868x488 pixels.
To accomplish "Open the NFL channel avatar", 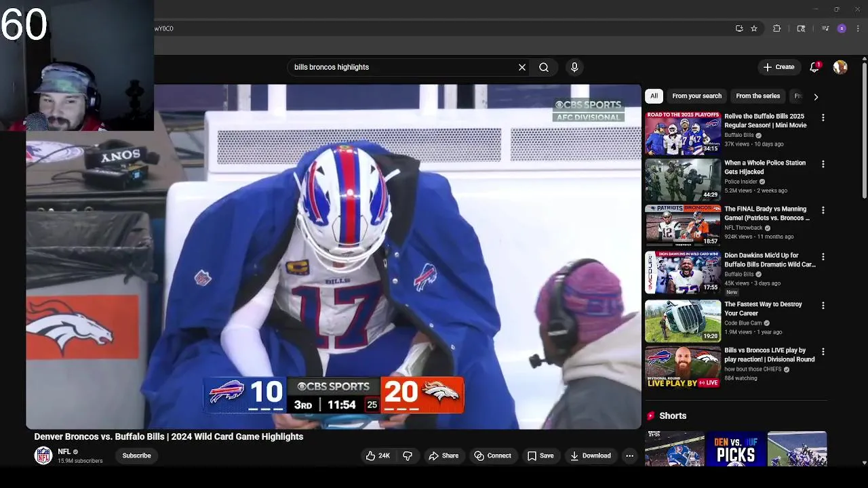I will (x=43, y=455).
